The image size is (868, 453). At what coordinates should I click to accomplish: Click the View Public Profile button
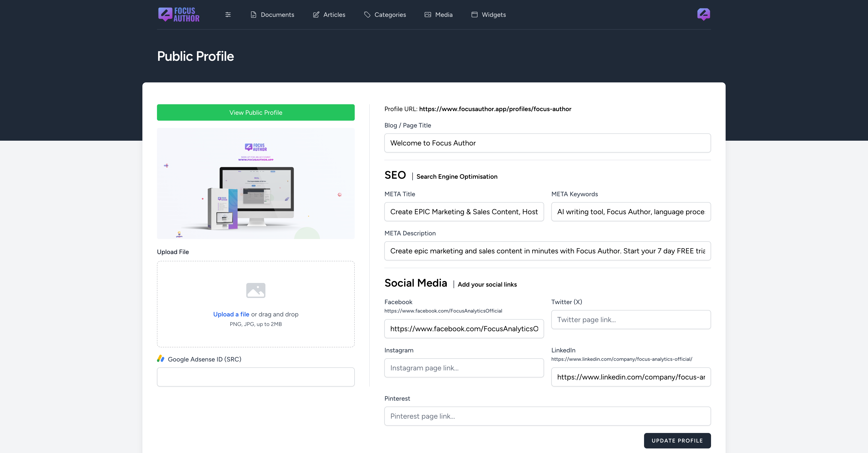256,112
